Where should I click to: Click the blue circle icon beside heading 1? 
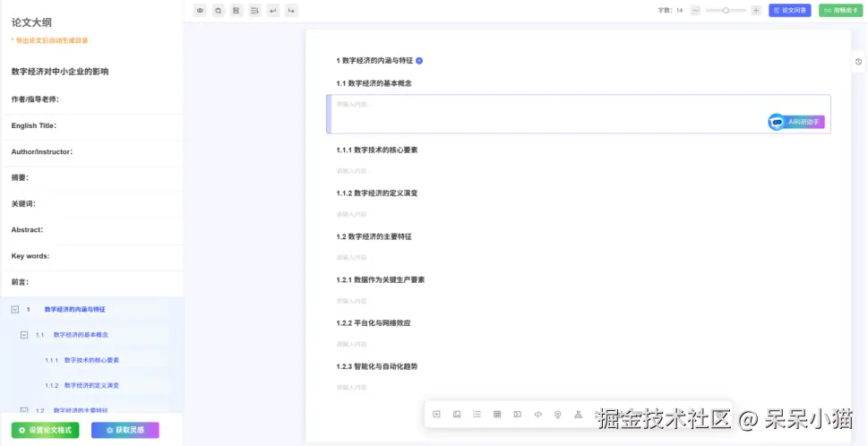(x=419, y=61)
